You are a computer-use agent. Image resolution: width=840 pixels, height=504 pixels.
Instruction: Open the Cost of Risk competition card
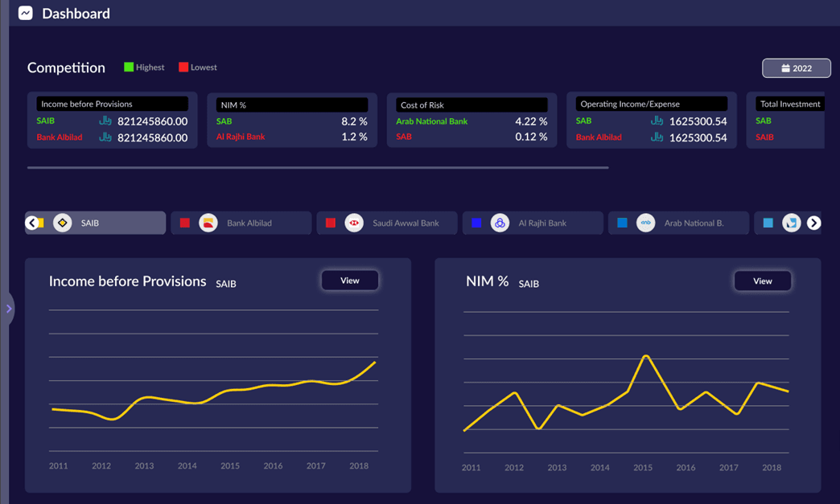point(471,121)
